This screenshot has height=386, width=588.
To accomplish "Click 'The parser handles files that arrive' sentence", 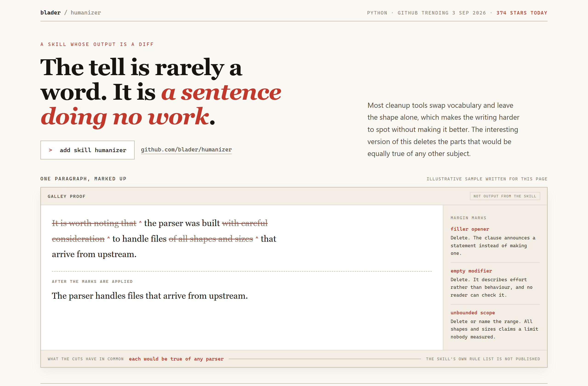I will pyautogui.click(x=150, y=296).
